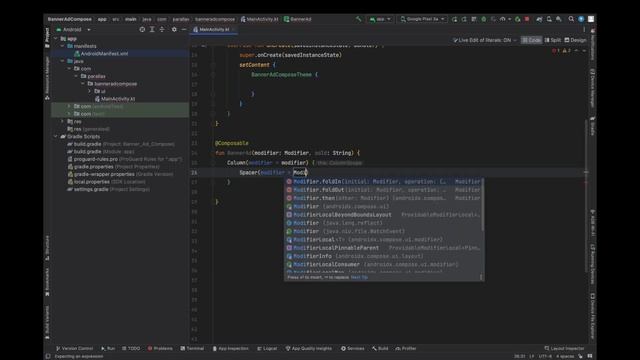Open the App Inspection tool window

230,349
